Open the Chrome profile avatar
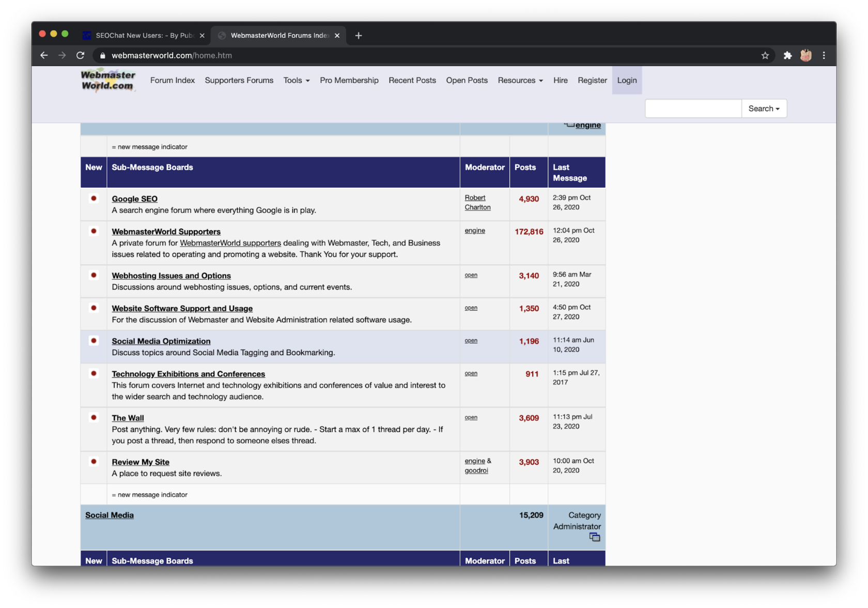The height and width of the screenshot is (608, 868). (805, 55)
